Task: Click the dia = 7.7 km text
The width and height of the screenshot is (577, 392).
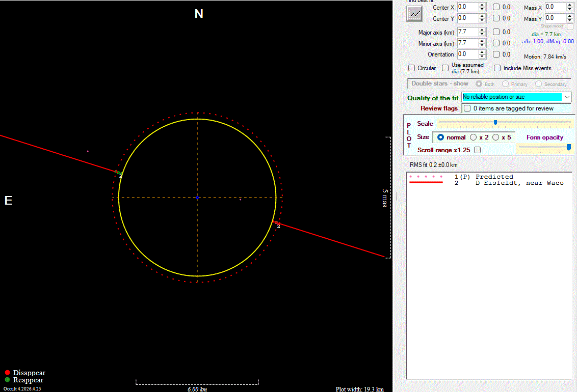Action: (546, 34)
